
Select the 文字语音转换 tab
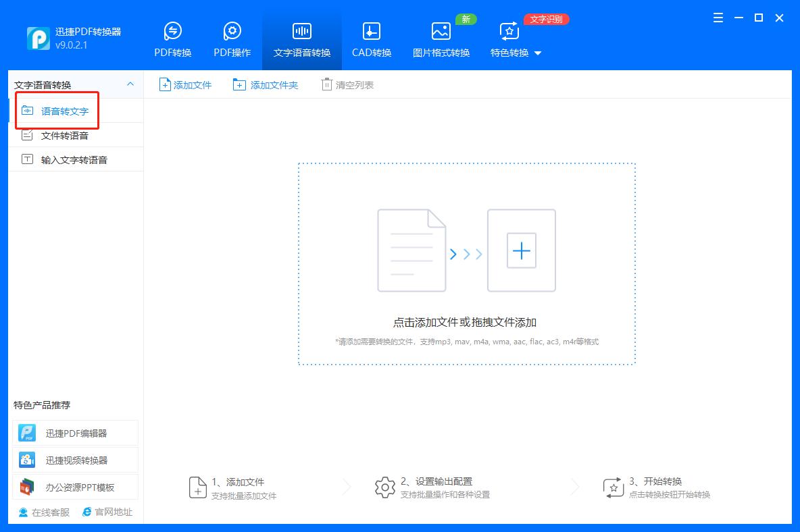(x=302, y=40)
